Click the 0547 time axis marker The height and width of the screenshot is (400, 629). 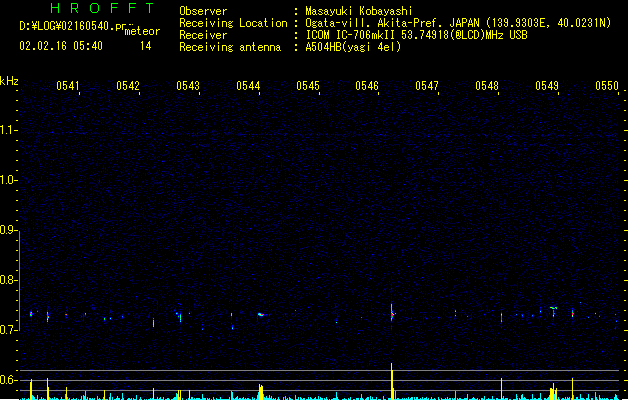pos(427,86)
